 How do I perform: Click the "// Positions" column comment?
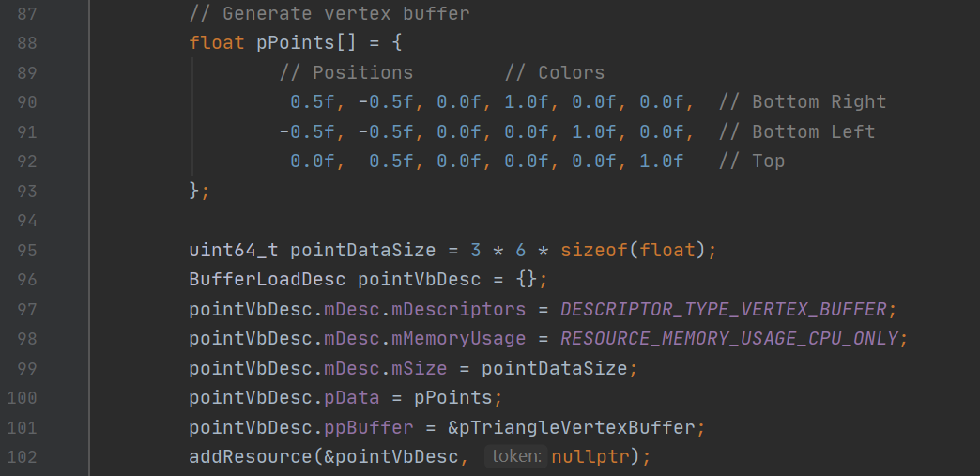[x=345, y=73]
